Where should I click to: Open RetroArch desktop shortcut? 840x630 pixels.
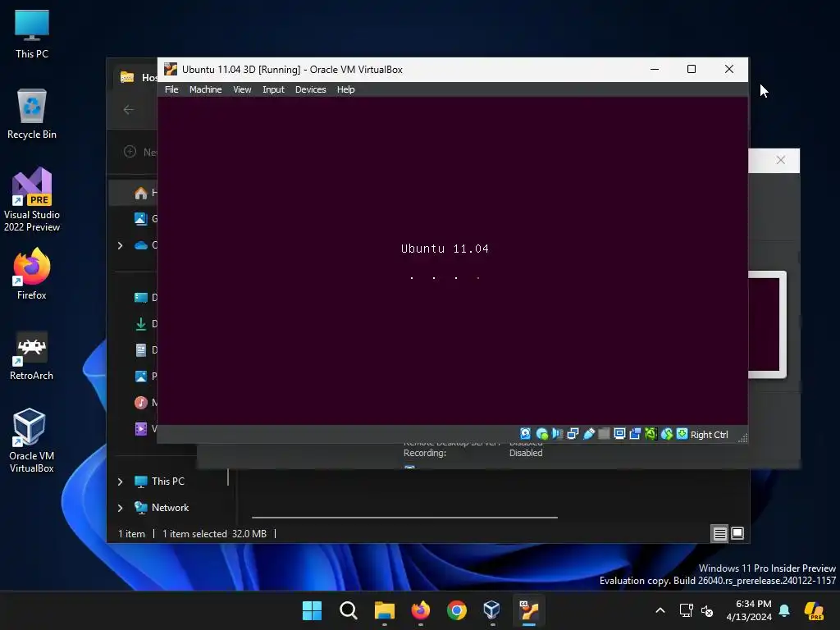(32, 355)
